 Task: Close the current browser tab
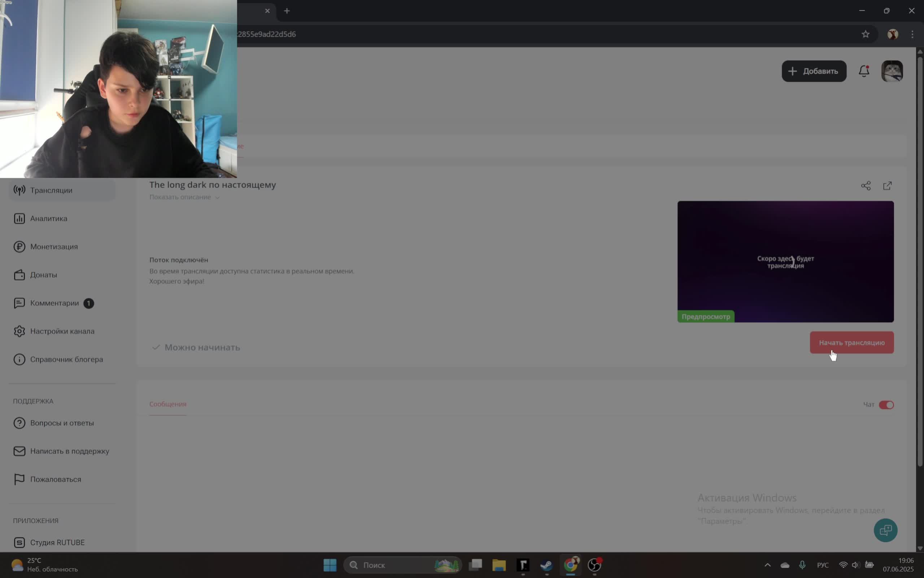pos(267,11)
